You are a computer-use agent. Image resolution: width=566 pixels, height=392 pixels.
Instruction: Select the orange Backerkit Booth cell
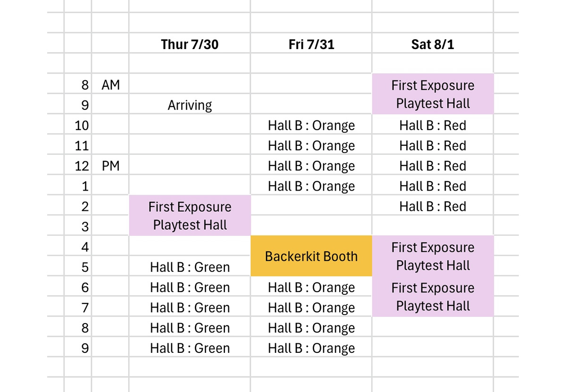point(311,256)
